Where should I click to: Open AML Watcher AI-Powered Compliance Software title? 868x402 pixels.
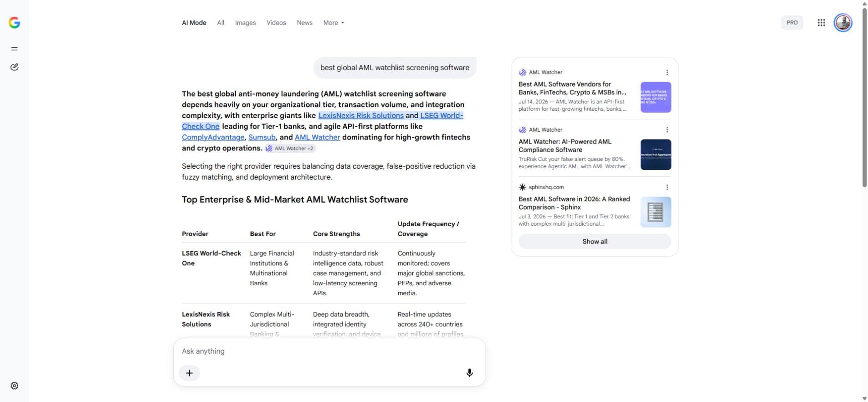(565, 146)
